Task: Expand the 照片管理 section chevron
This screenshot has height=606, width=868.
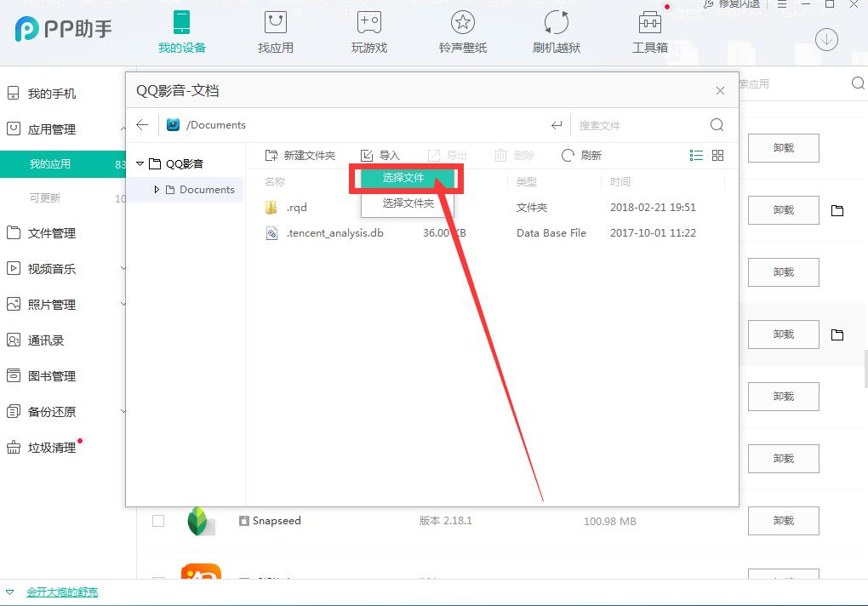Action: point(123,304)
